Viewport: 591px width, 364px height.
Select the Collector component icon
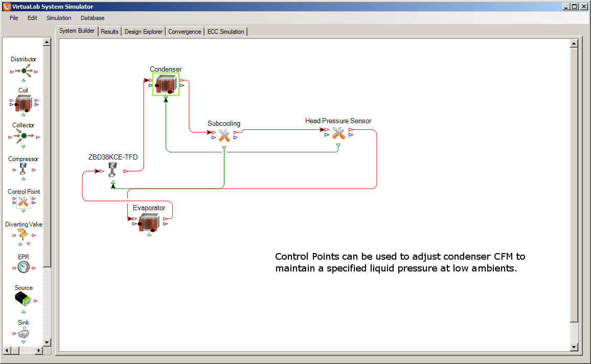pos(24,136)
